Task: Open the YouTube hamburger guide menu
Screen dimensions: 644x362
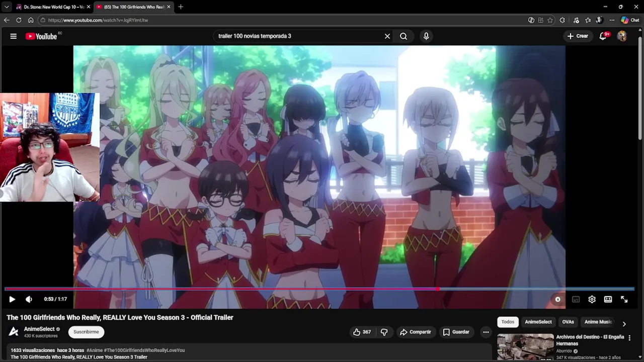Action: [14, 36]
